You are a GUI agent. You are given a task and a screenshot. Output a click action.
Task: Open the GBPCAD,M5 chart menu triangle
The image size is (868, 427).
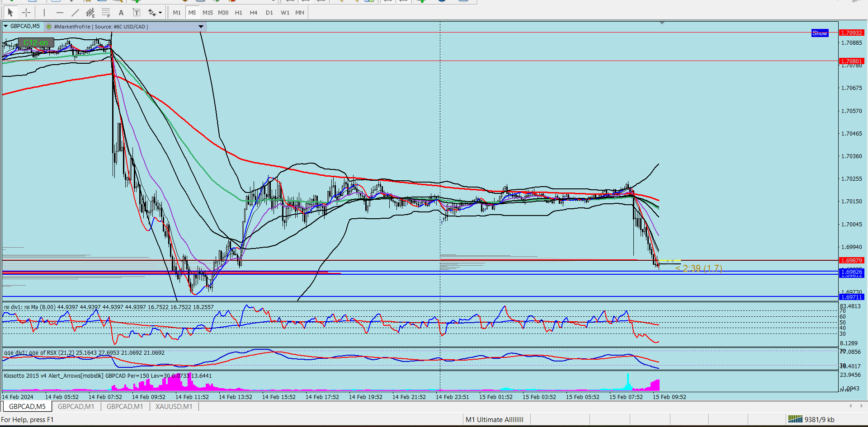(6, 26)
